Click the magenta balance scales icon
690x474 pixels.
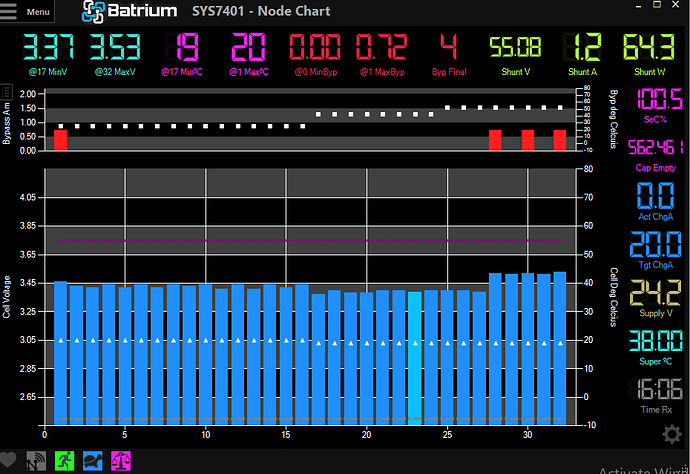[120, 460]
